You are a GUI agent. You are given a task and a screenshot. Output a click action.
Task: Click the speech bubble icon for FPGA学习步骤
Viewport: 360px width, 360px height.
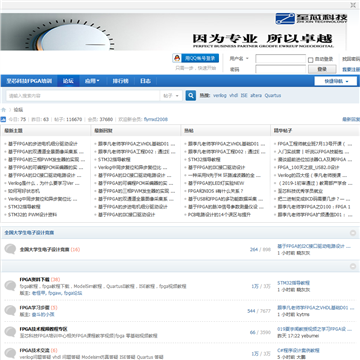pyautogui.click(x=10, y=310)
